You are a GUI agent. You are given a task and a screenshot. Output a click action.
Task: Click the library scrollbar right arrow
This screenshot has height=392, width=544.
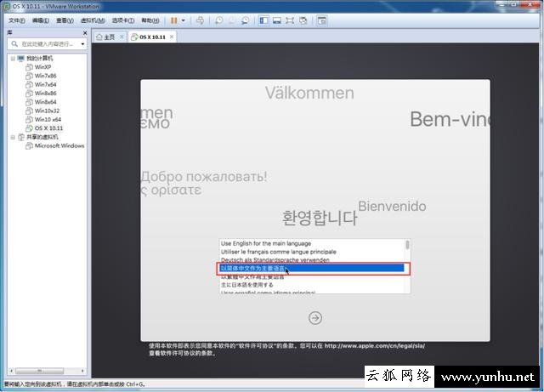[x=82, y=371]
